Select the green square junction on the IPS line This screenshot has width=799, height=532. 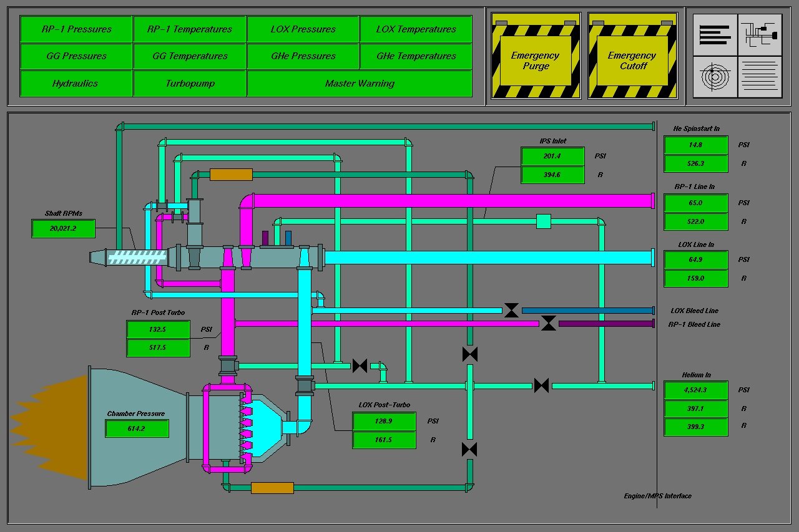(x=544, y=221)
